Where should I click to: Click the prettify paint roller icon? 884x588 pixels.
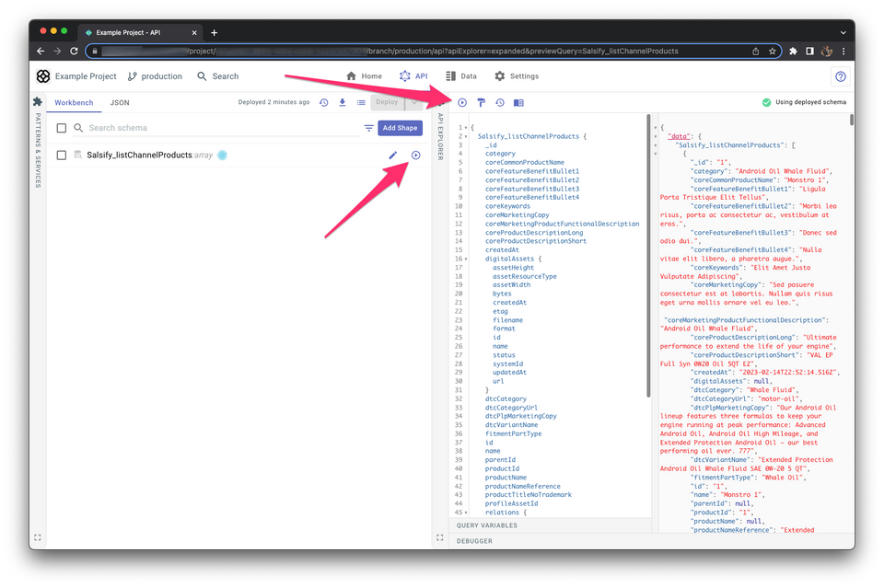[481, 103]
